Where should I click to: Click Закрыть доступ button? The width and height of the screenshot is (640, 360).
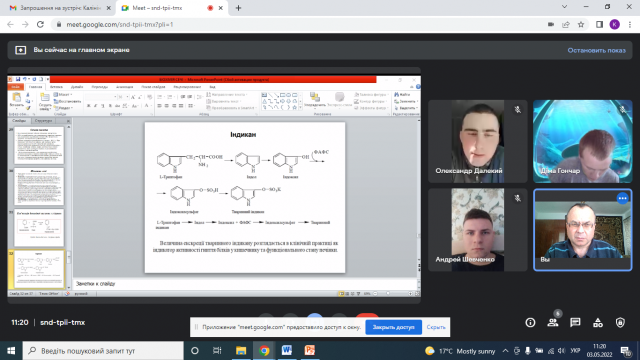point(393,327)
